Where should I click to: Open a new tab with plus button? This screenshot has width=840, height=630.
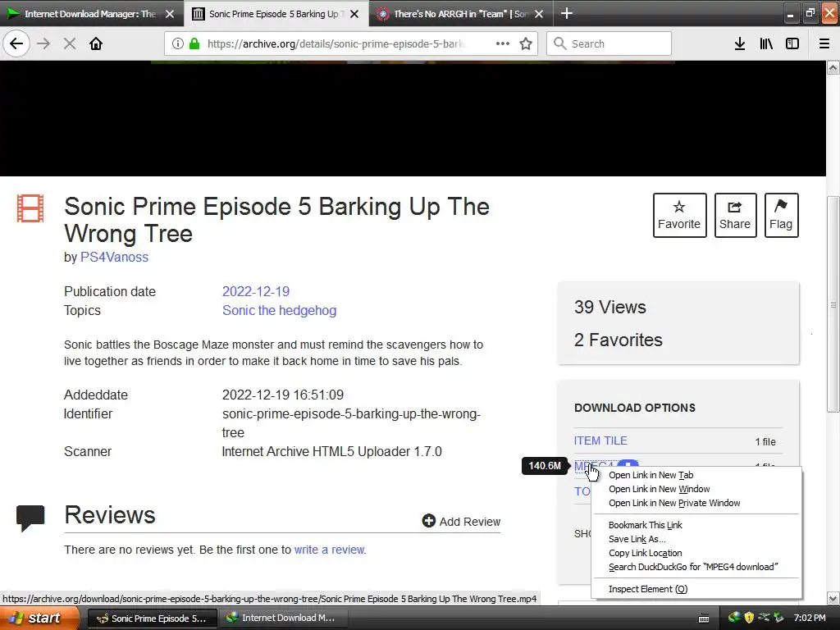pyautogui.click(x=566, y=13)
